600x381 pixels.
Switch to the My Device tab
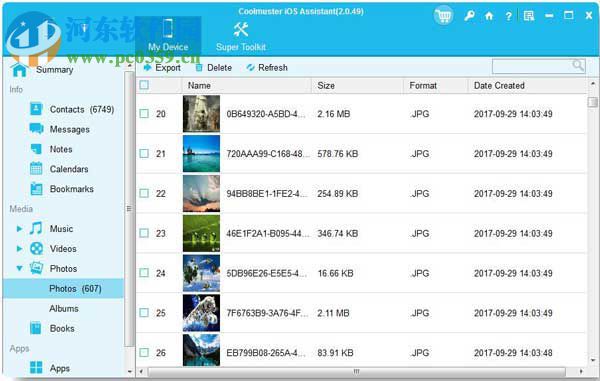pyautogui.click(x=168, y=36)
